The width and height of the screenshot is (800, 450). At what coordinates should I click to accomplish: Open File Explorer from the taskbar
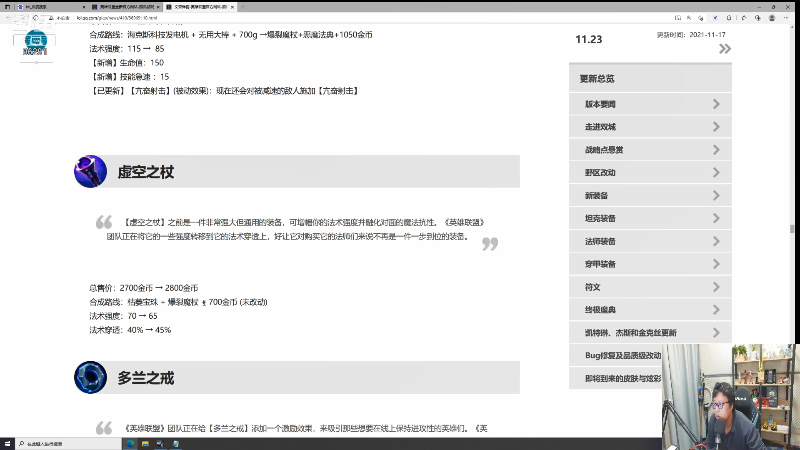point(145,444)
